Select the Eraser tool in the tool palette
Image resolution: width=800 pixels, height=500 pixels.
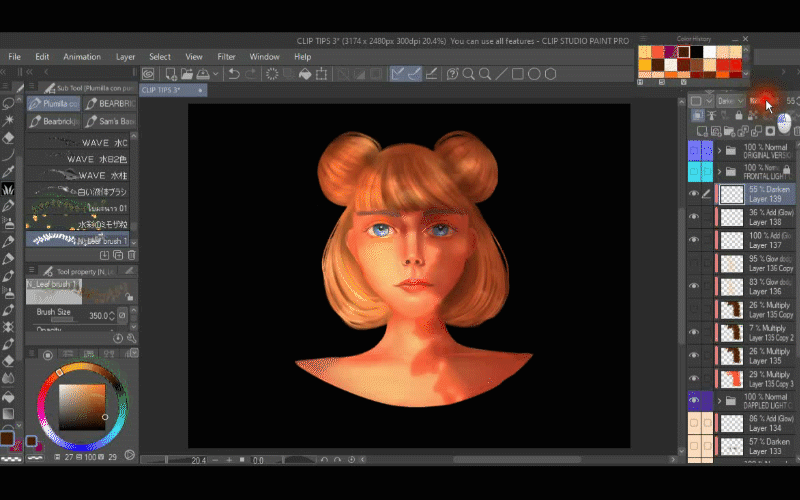(x=9, y=137)
